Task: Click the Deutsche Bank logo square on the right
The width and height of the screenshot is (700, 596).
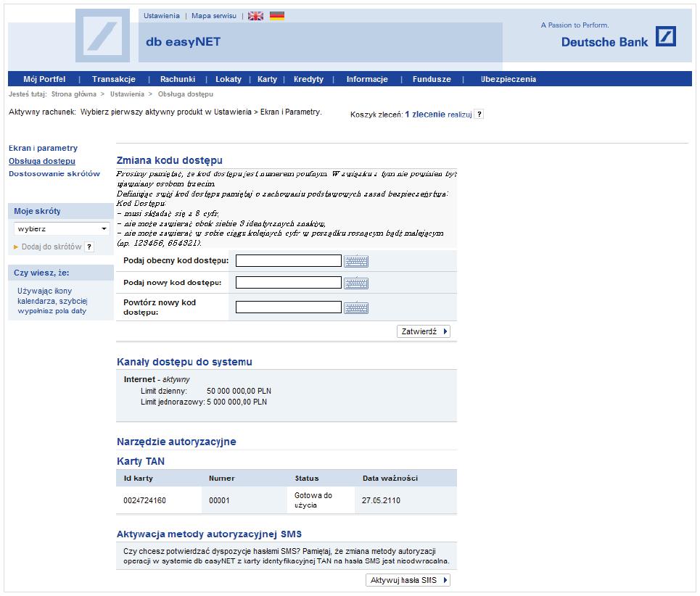Action: [666, 36]
